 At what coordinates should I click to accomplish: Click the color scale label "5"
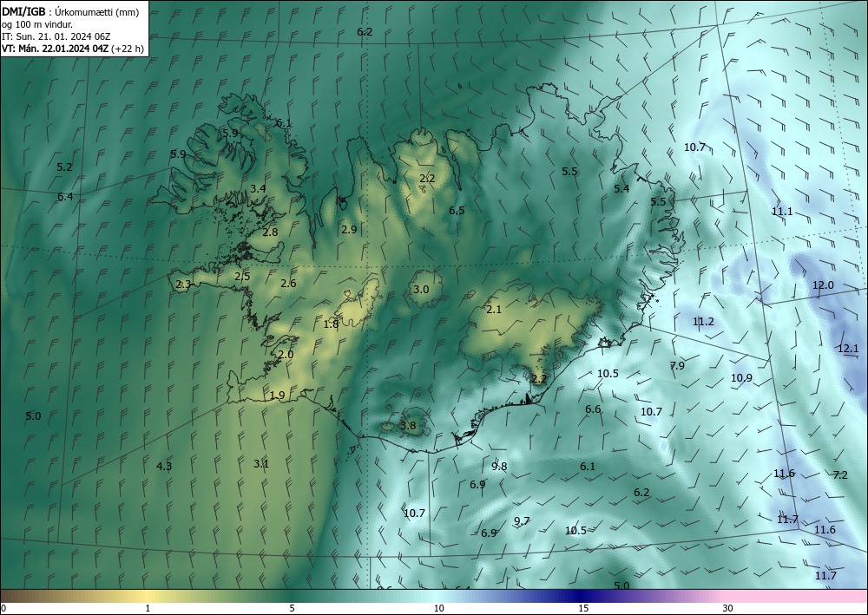(x=292, y=608)
